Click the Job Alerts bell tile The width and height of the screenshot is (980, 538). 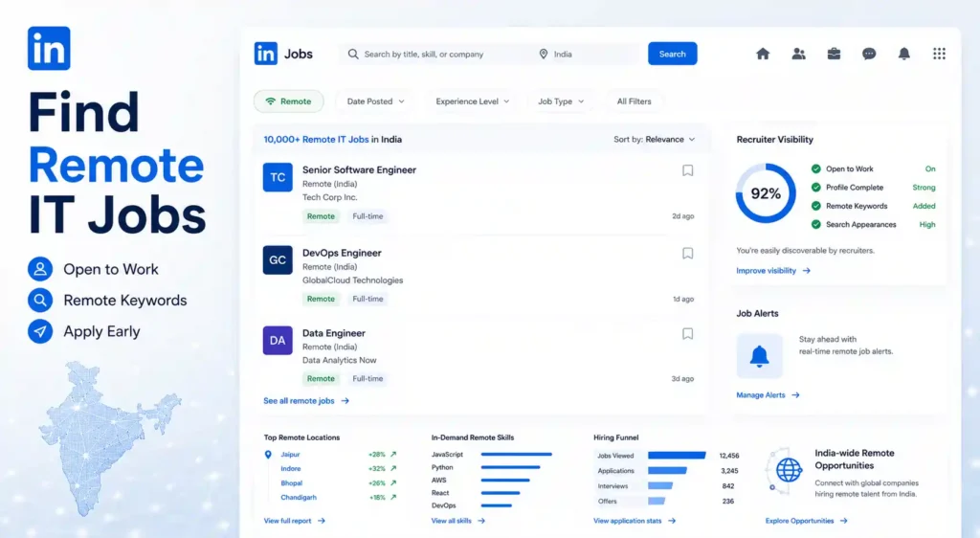click(x=759, y=356)
